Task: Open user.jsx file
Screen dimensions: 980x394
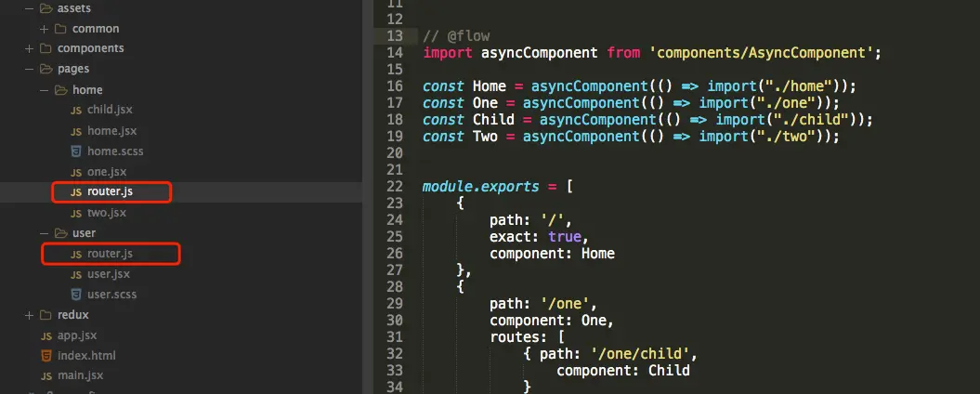Action: (x=109, y=274)
